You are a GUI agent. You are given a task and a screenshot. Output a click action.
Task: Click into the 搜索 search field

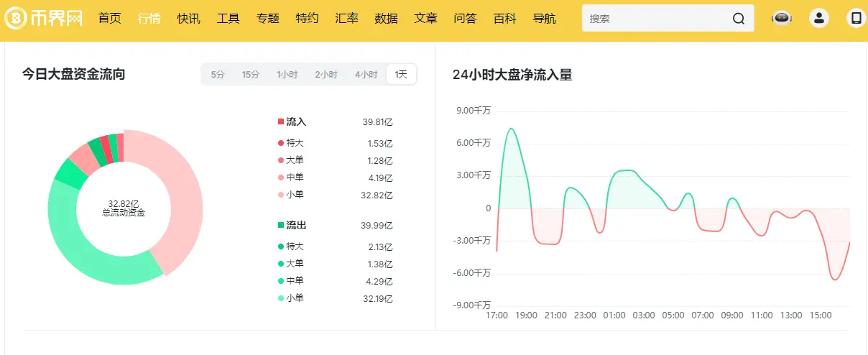[x=654, y=19]
